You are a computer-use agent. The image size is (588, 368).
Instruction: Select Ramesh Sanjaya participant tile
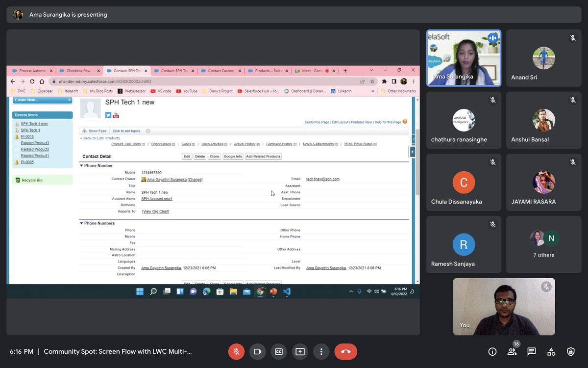464,244
